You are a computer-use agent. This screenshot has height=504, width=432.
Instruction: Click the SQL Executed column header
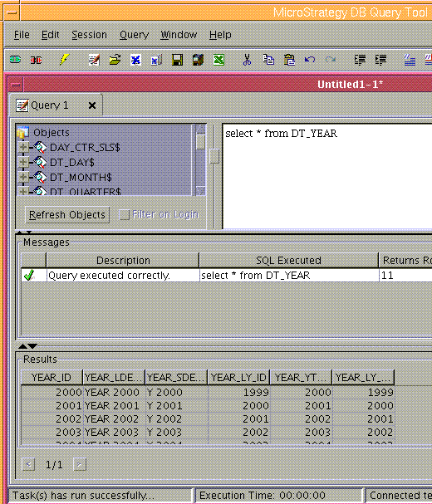click(x=289, y=261)
